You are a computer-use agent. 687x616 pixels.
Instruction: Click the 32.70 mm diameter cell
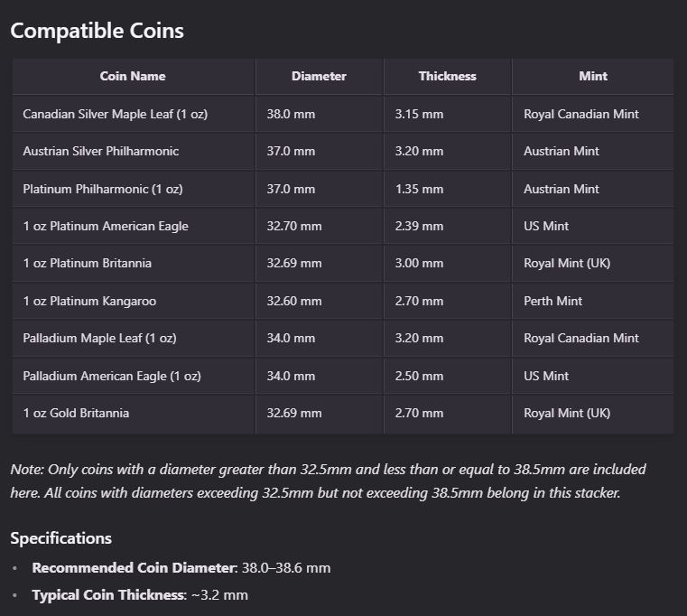[x=293, y=227]
